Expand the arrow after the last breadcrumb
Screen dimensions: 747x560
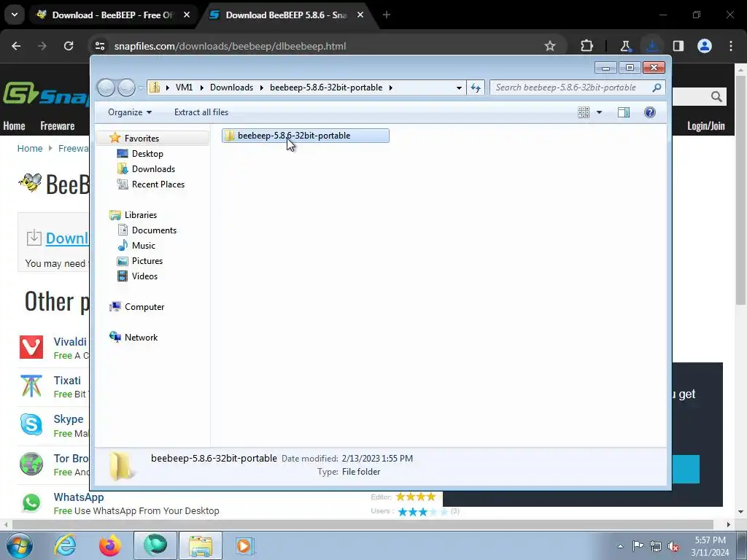pyautogui.click(x=391, y=87)
